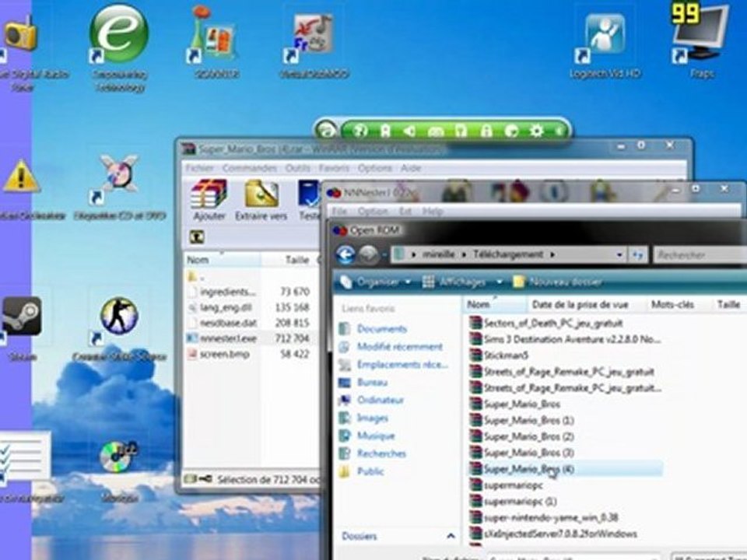Click Téléchargement in the address breadcrumb

(508, 255)
